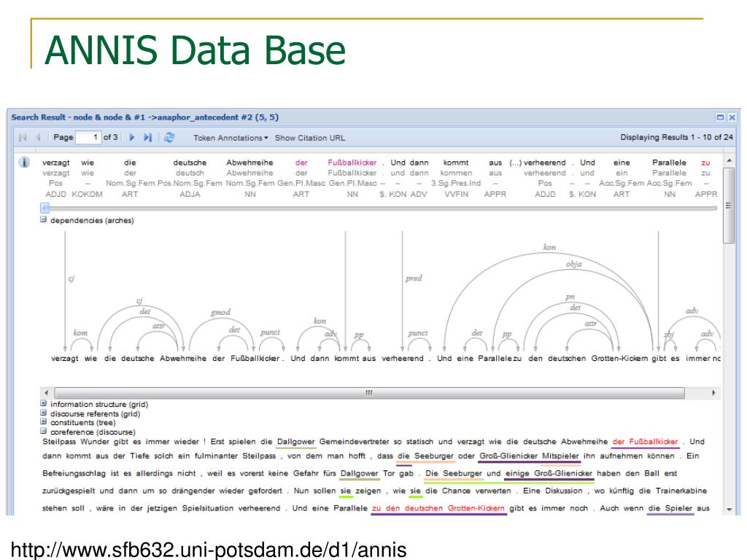
Task: Click highlighted token 'der' in annotation row
Action: tap(301, 163)
